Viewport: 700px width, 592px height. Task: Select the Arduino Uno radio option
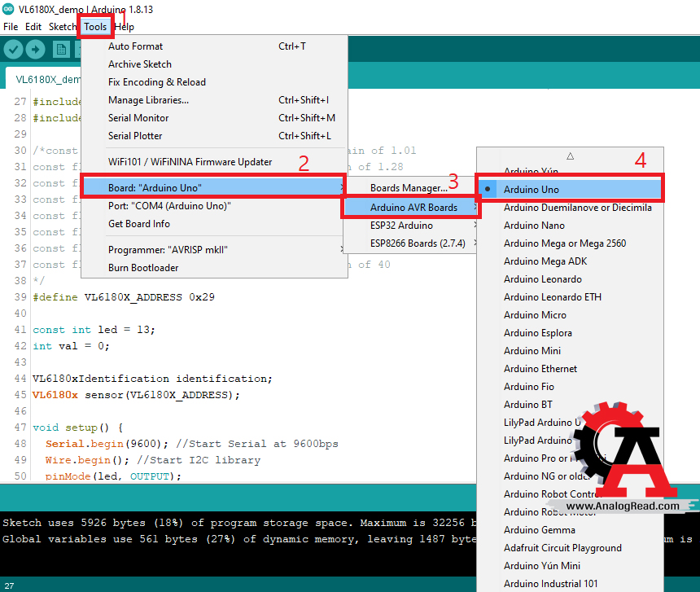(x=570, y=189)
